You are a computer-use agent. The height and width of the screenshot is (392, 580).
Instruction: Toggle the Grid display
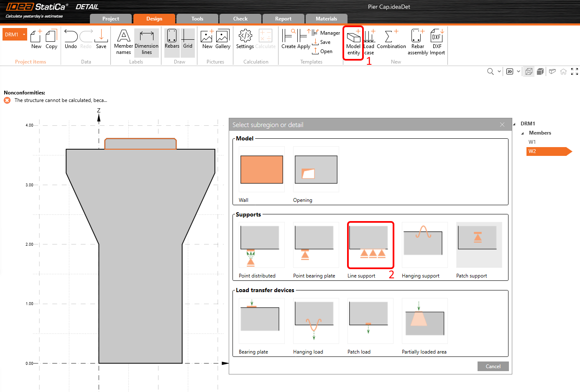pos(188,40)
